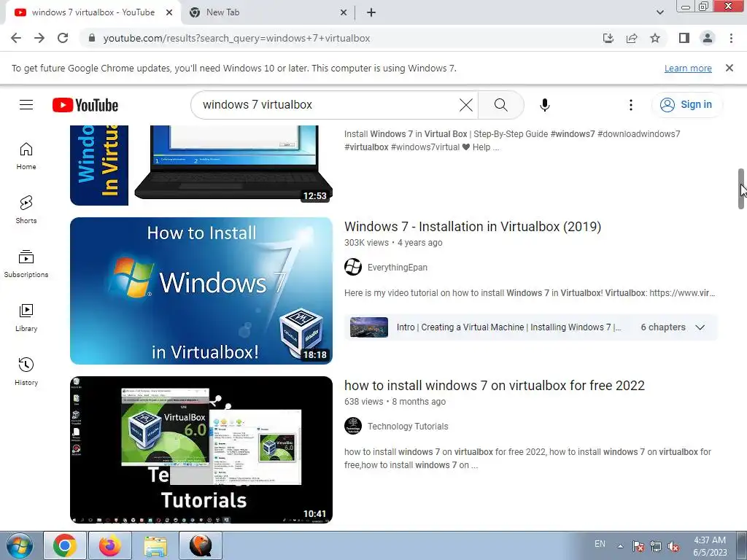The height and width of the screenshot is (560, 747).
Task: Click the network tray icon
Action: pyautogui.click(x=656, y=547)
